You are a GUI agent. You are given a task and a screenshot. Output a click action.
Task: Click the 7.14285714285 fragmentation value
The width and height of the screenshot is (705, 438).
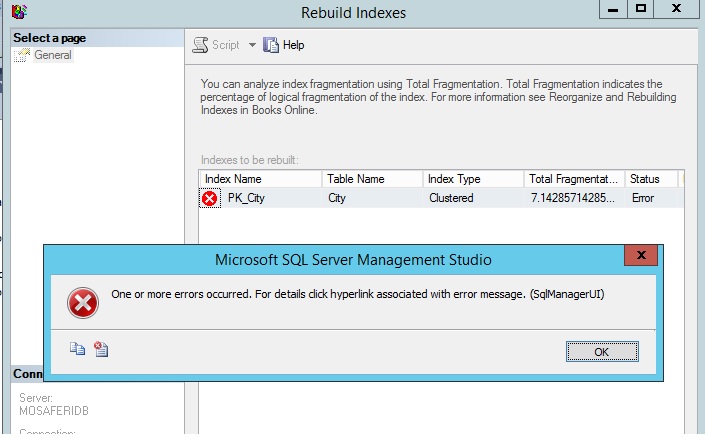[572, 198]
